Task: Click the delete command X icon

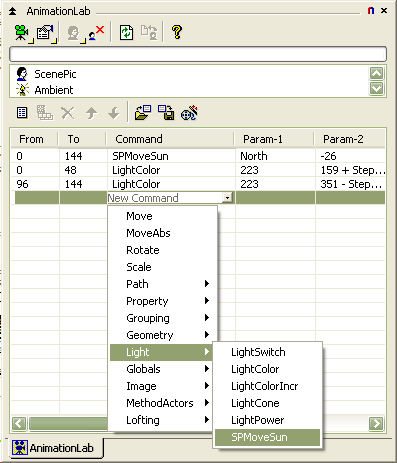Action: (68, 113)
